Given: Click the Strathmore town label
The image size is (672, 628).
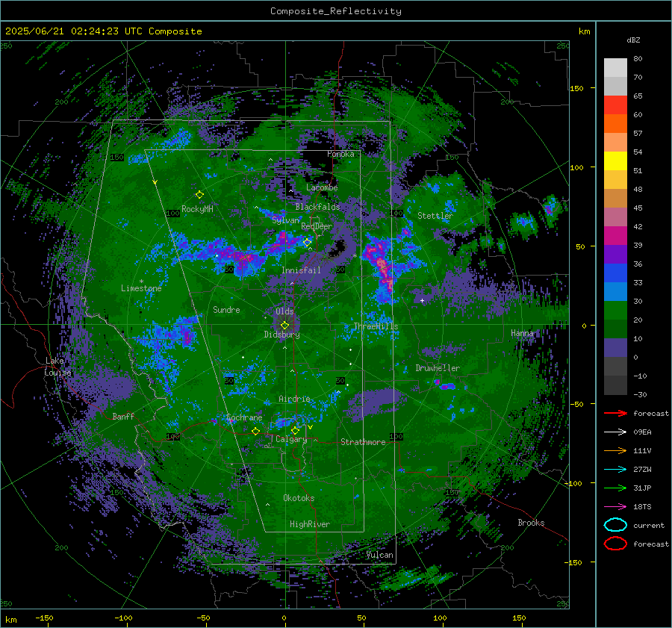Looking at the screenshot, I should pyautogui.click(x=363, y=442).
